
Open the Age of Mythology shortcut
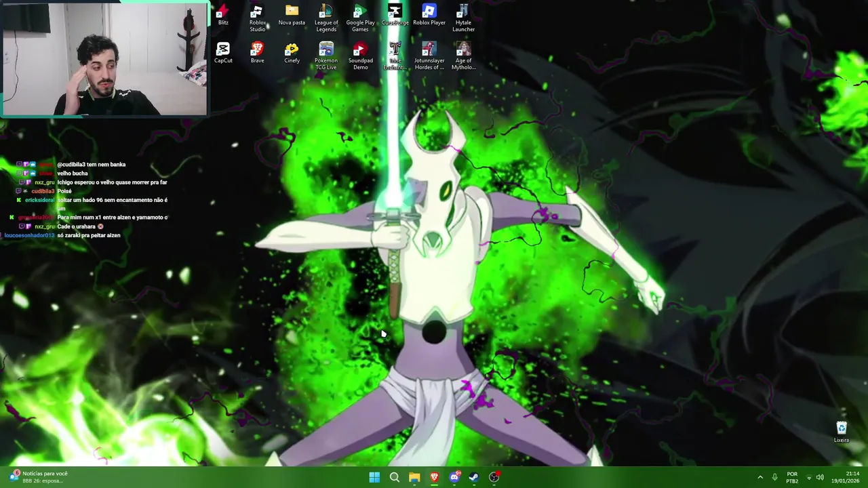(x=463, y=56)
